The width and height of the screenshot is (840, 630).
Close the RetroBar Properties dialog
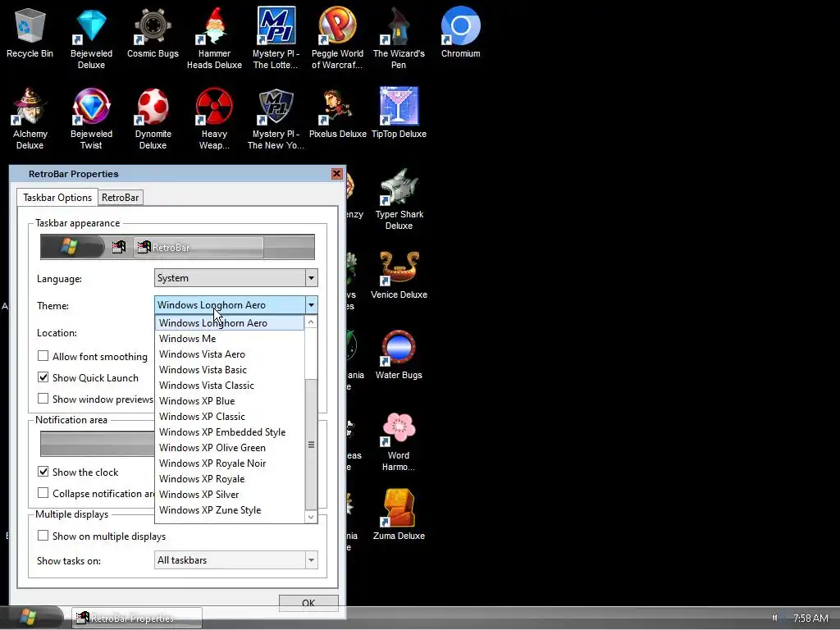(336, 174)
